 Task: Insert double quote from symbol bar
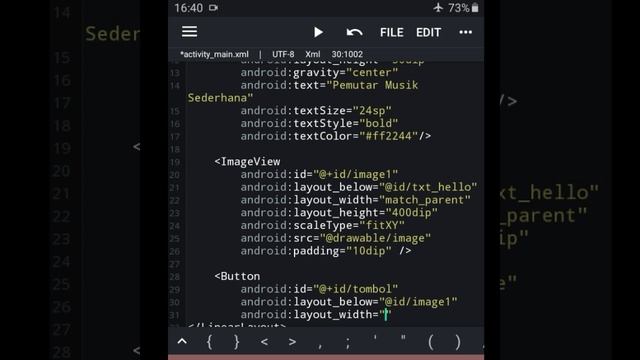pos(403,338)
